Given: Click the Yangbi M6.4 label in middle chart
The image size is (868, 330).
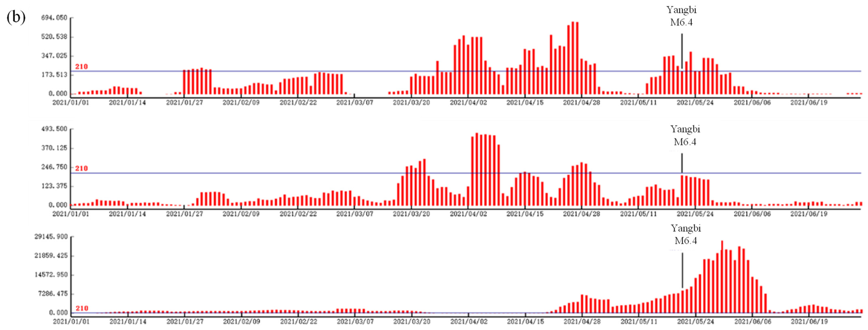Looking at the screenshot, I should click(x=685, y=135).
